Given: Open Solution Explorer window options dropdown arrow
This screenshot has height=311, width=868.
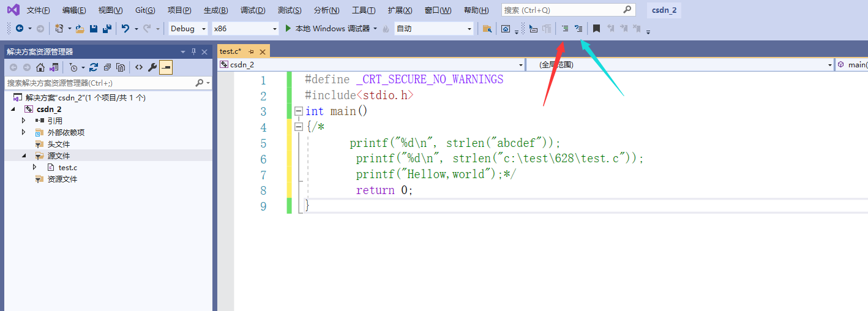Looking at the screenshot, I should [x=183, y=52].
